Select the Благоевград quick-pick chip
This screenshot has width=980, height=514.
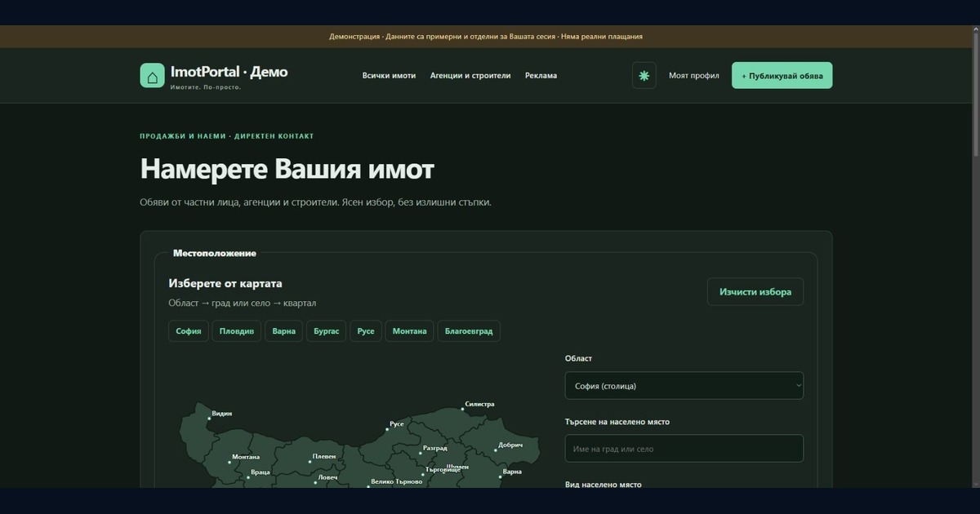[x=469, y=331]
